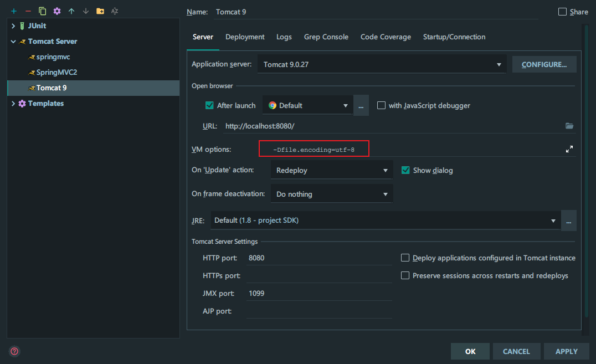Click the OK button
The height and width of the screenshot is (364, 596).
[x=470, y=351]
